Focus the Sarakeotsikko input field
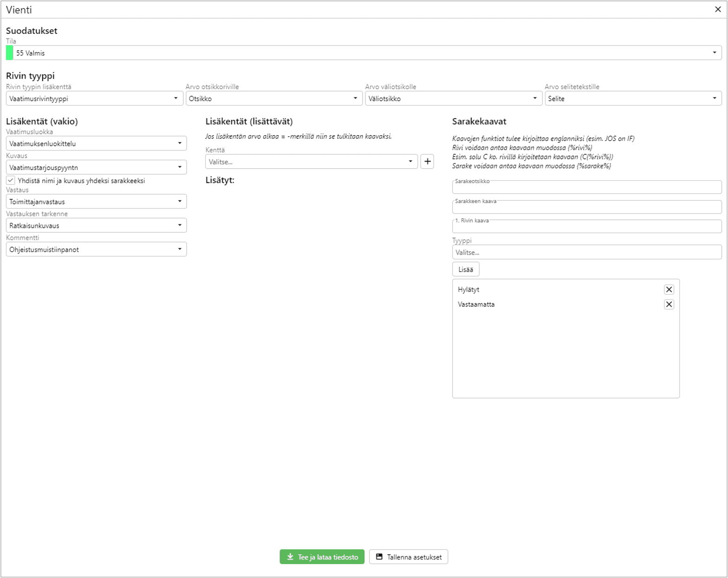728x578 pixels. pos(586,188)
